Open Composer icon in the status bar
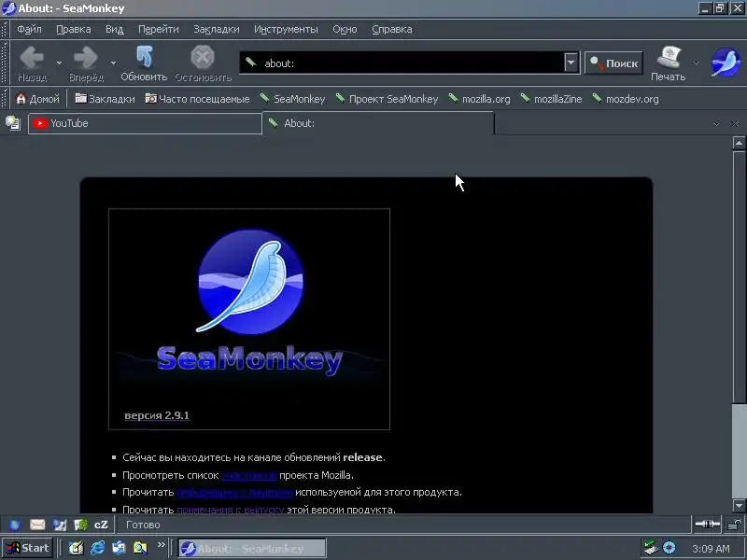Viewport: 747px width, 560px height. [x=60, y=525]
